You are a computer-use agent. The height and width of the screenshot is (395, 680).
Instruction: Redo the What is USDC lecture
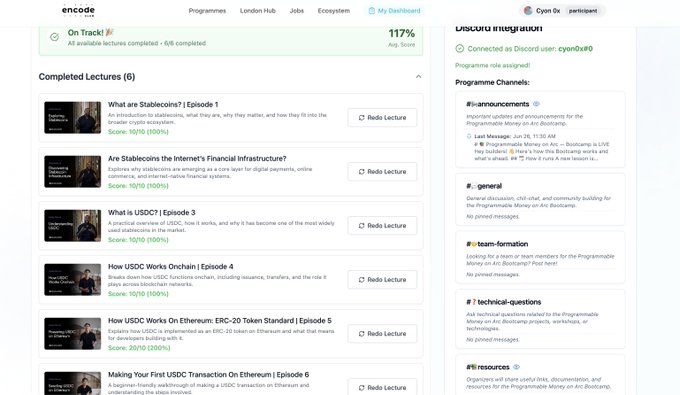(x=382, y=225)
